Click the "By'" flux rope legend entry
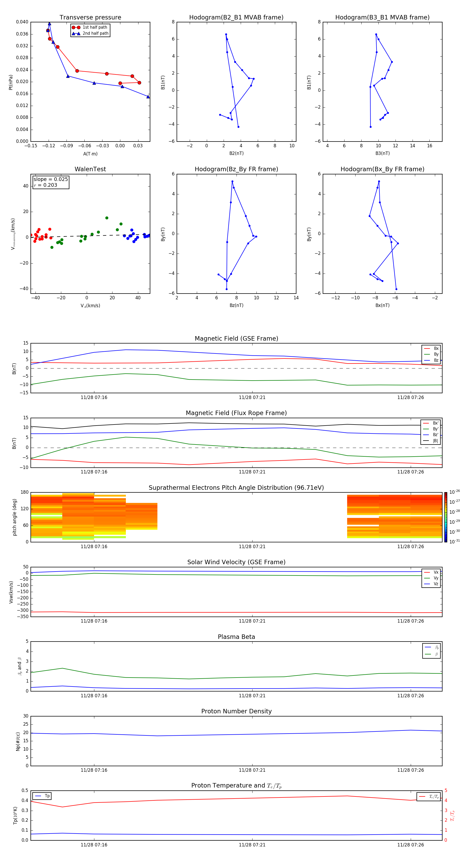The height and width of the screenshot is (868, 473). click(x=431, y=429)
